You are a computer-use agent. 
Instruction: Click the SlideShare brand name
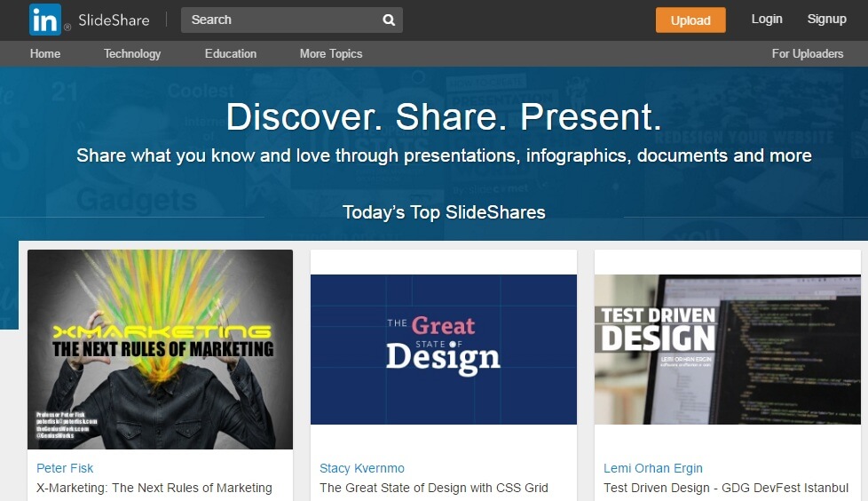pyautogui.click(x=114, y=20)
